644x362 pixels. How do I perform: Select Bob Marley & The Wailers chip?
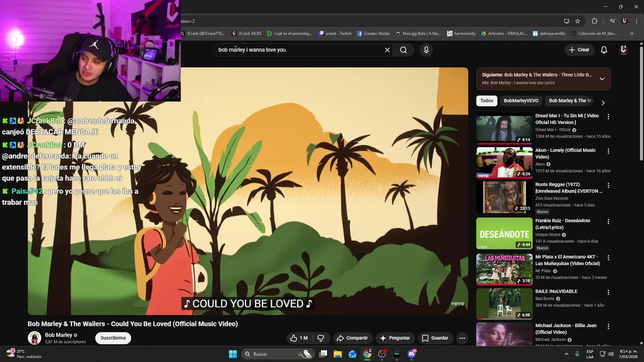pos(571,101)
